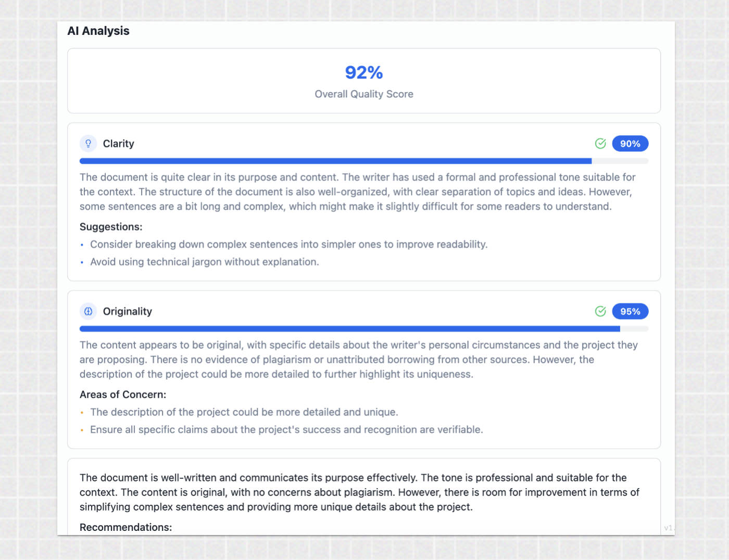Viewport: 729px width, 560px height.
Task: Click the Recommendations heading
Action: click(126, 527)
